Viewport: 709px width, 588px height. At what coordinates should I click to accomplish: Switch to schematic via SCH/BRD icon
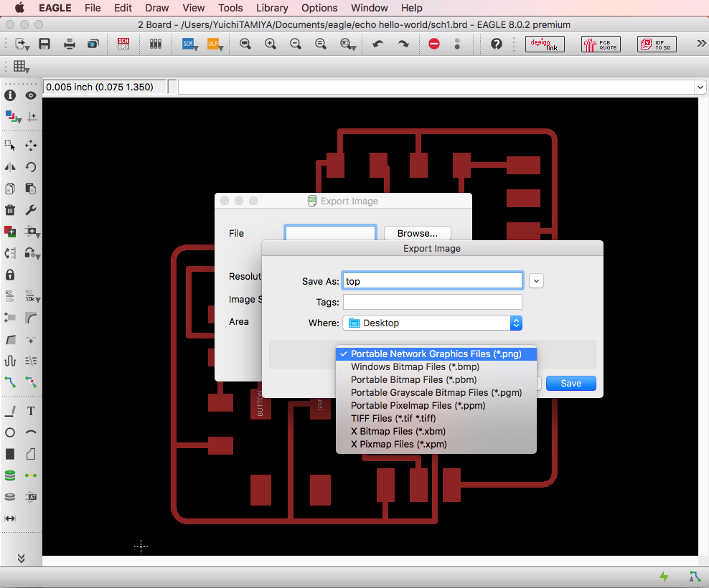(x=123, y=44)
